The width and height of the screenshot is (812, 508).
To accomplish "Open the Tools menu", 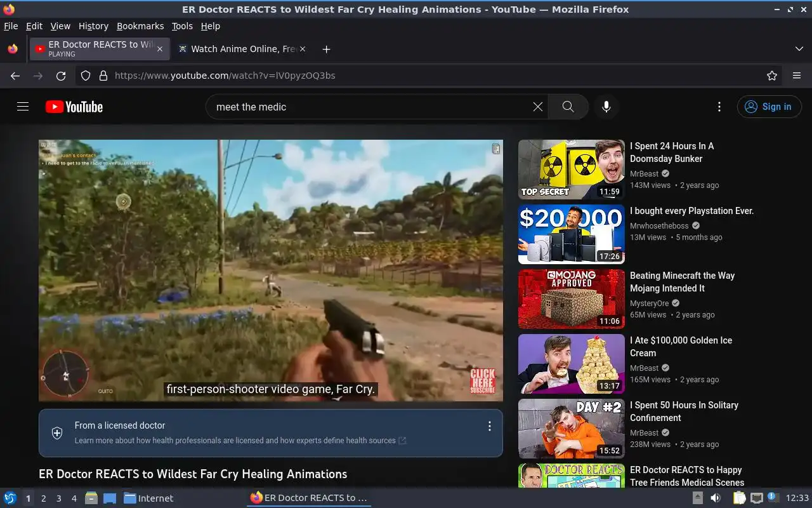I will pos(182,26).
